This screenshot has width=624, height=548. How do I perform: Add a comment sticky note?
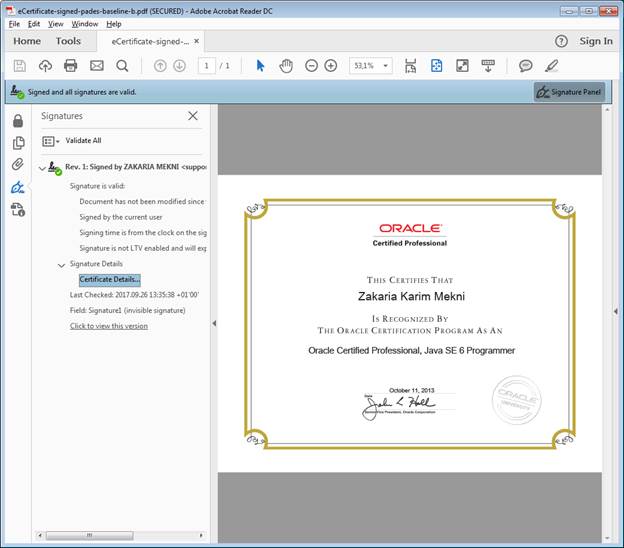click(526, 66)
